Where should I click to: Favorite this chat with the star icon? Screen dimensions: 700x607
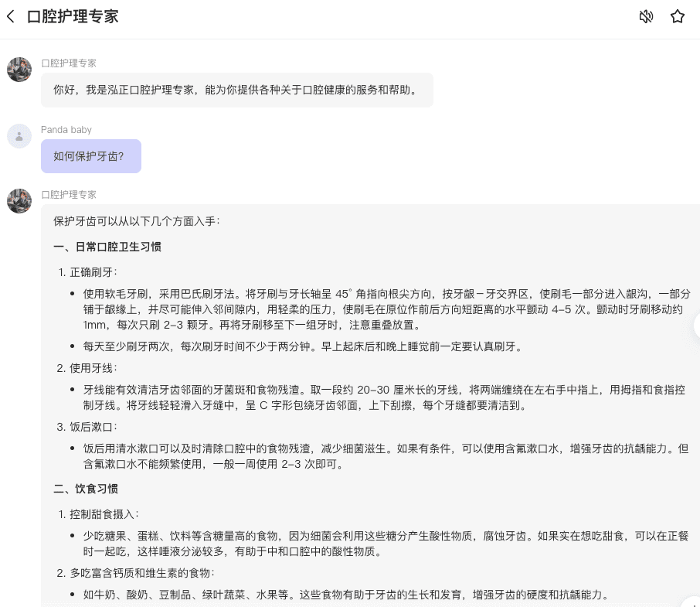click(678, 16)
